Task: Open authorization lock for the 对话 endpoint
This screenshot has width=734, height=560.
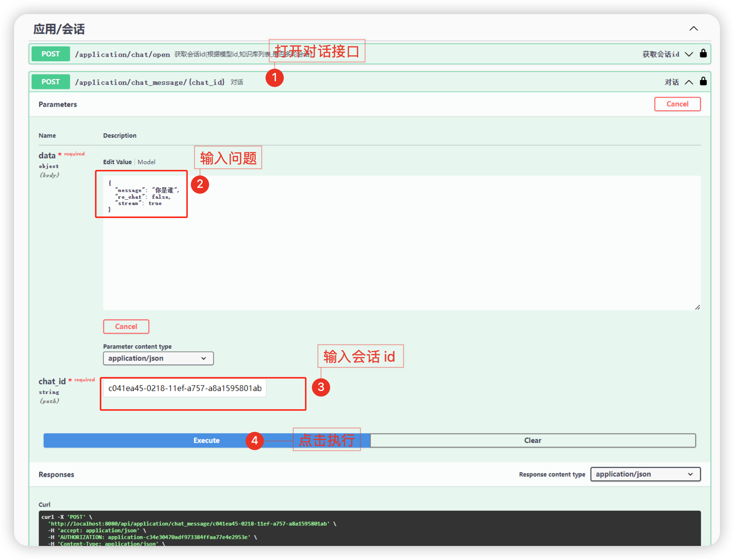Action: tap(703, 82)
